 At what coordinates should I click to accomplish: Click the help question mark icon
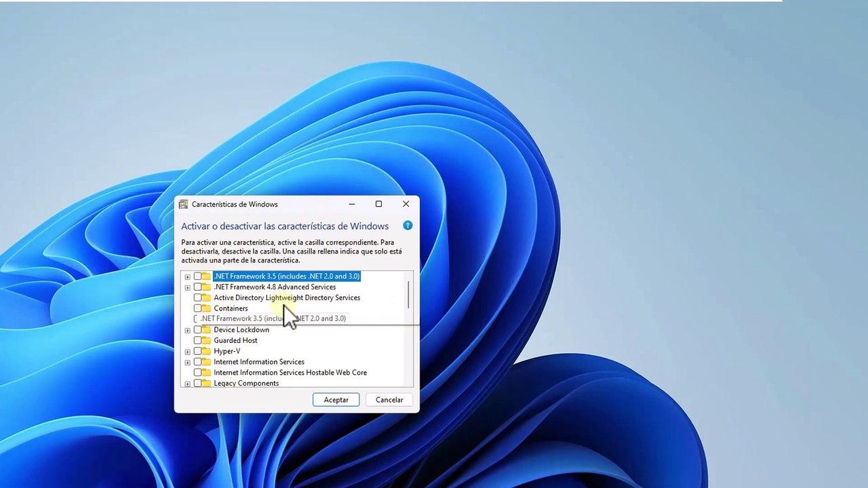click(408, 226)
